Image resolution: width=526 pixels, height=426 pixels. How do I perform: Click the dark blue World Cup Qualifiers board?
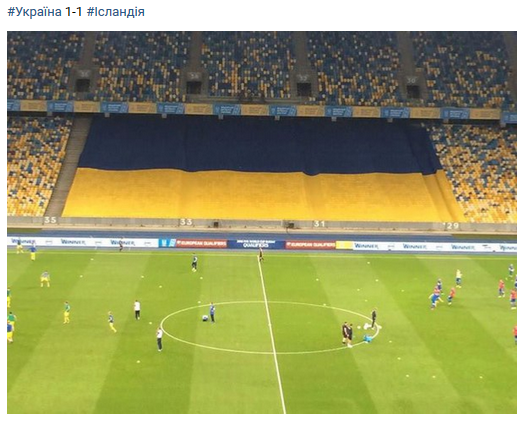coord(256,244)
